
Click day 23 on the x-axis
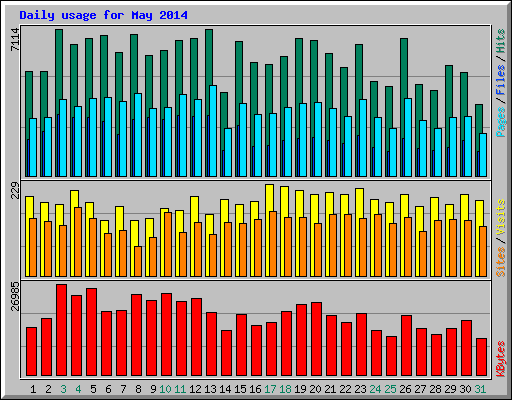click(360, 389)
